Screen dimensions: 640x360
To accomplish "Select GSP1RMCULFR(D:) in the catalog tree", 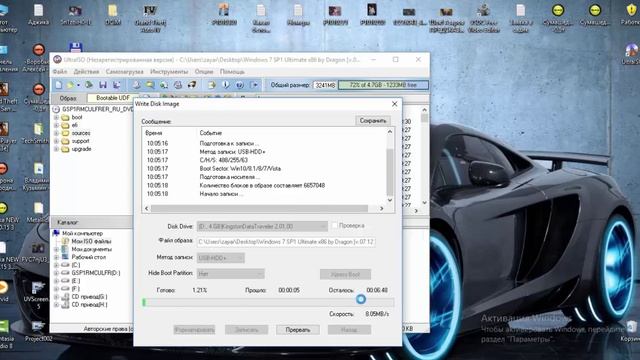I will (x=96, y=273).
